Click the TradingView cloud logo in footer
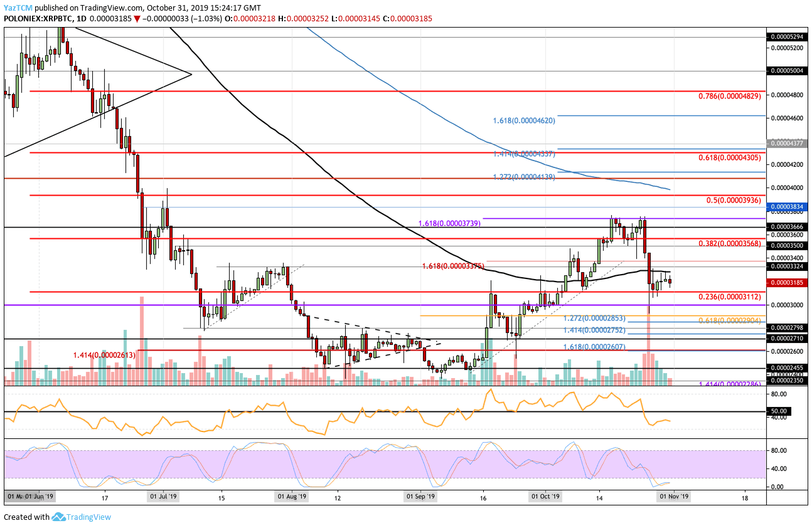The height and width of the screenshot is (528, 812). (59, 517)
